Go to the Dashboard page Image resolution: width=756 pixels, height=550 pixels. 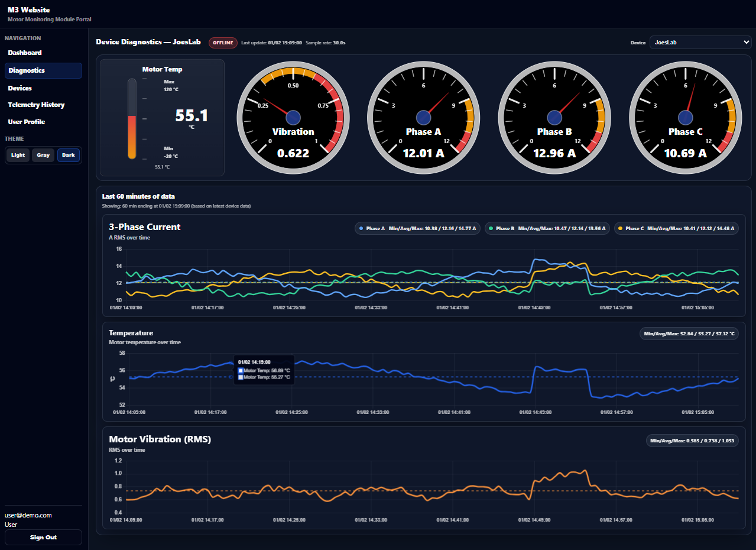pos(25,53)
